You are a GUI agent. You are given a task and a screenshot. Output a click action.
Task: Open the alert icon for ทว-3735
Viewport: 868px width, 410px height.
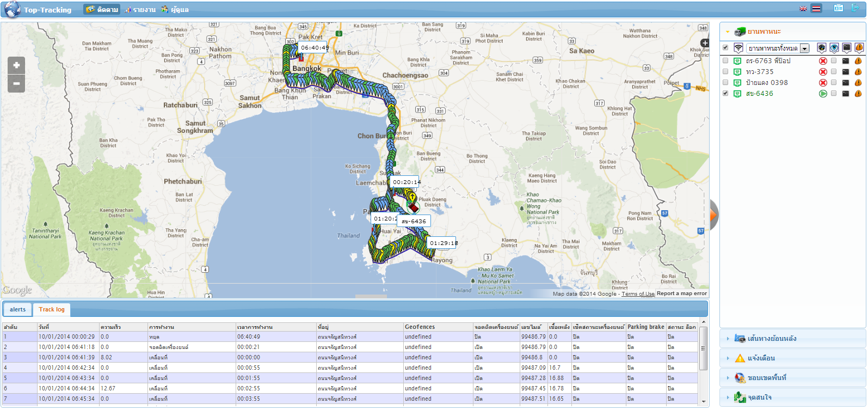tap(858, 72)
